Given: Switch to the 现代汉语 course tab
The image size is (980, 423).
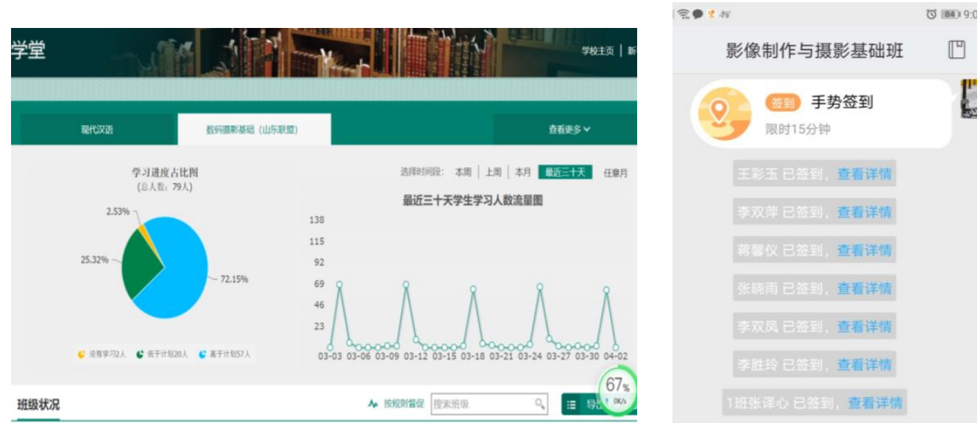Looking at the screenshot, I should tap(96, 129).
